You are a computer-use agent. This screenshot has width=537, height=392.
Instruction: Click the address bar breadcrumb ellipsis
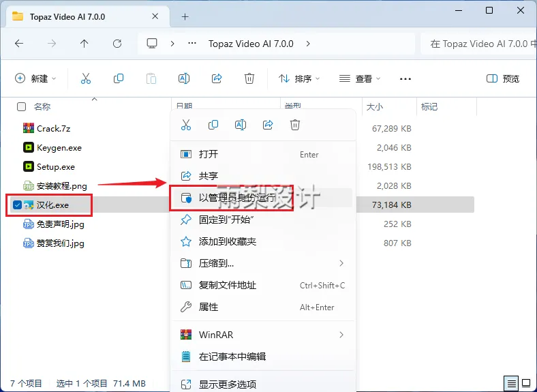pos(192,43)
